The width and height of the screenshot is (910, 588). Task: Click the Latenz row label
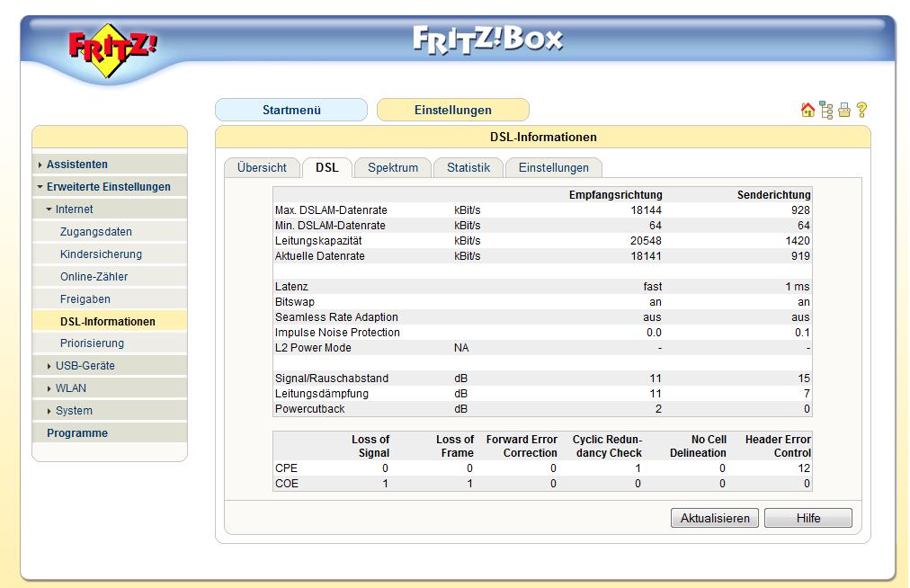[x=291, y=287]
